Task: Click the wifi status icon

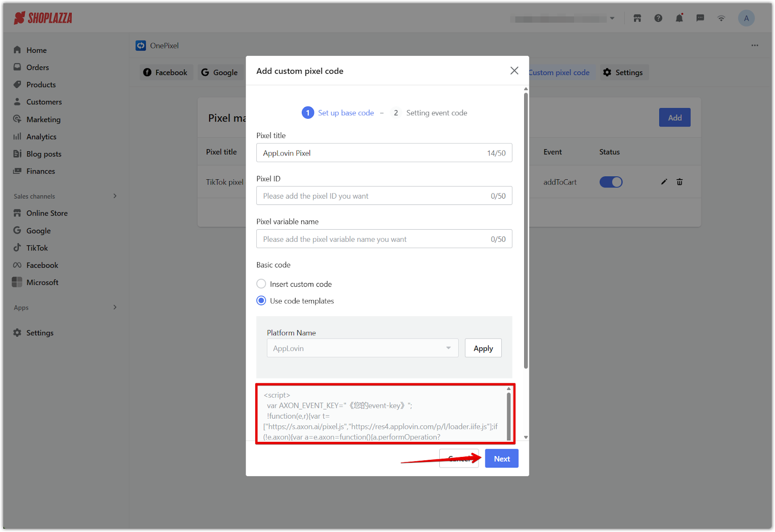Action: click(721, 18)
